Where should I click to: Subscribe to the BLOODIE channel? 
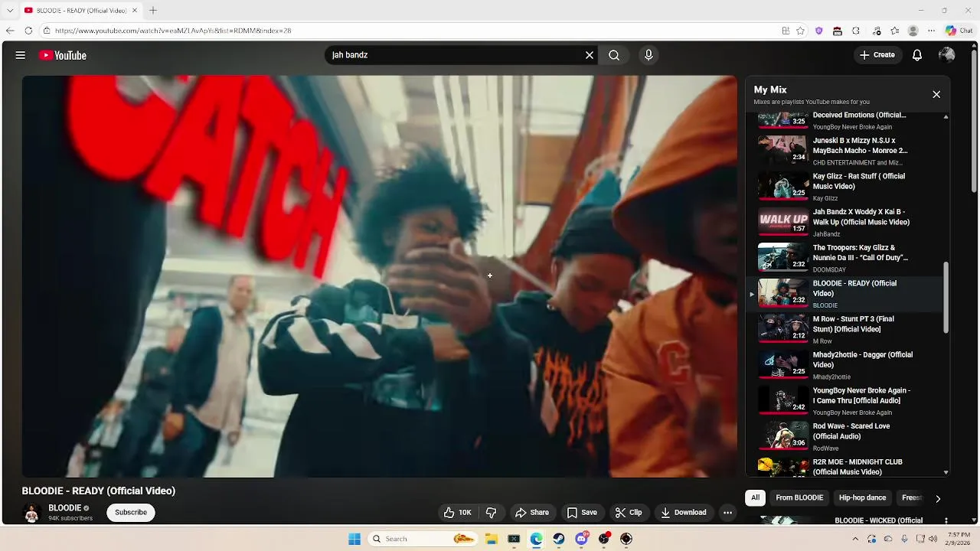click(x=131, y=513)
